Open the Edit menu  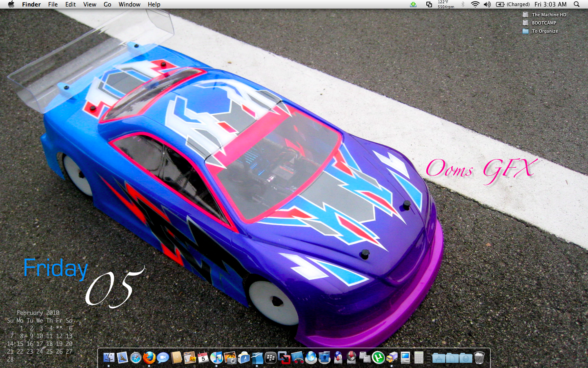[70, 4]
